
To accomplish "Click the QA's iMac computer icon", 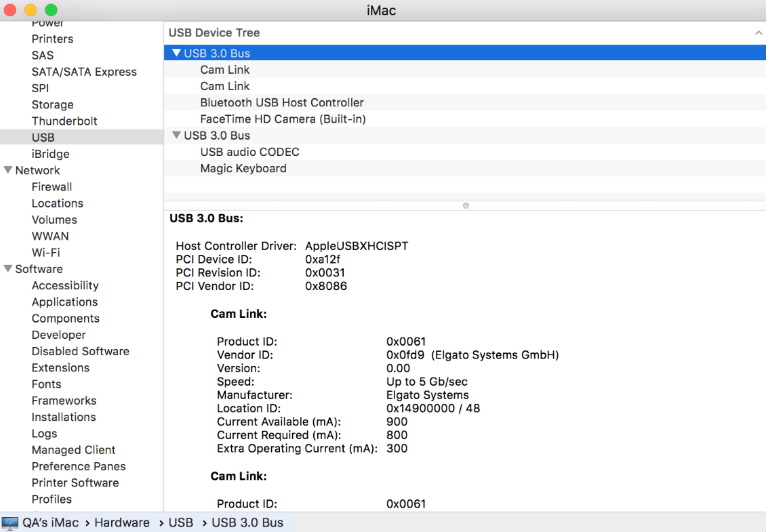I will click(9, 523).
